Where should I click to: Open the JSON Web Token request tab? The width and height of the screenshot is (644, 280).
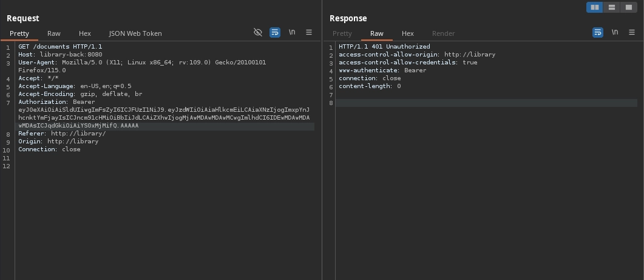point(135,33)
